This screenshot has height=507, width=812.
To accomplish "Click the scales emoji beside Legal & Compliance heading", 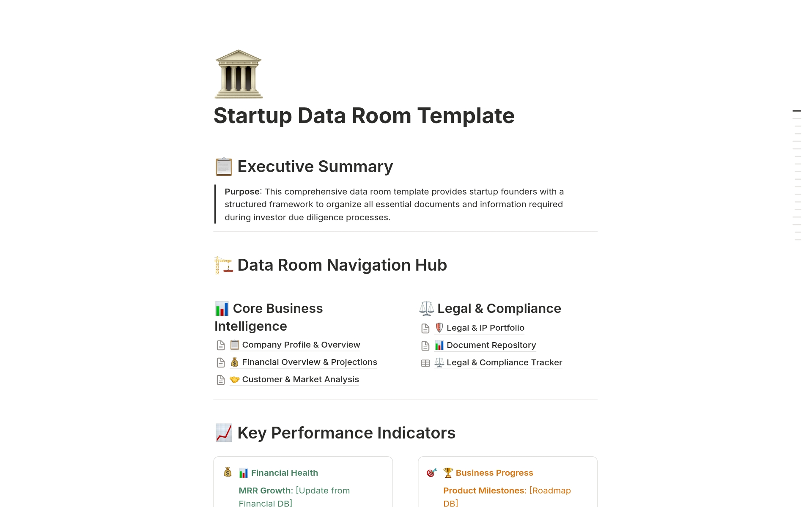I will (x=426, y=309).
